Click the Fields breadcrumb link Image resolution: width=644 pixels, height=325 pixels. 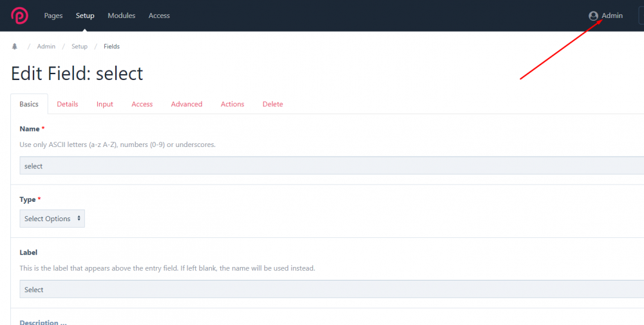pyautogui.click(x=111, y=46)
